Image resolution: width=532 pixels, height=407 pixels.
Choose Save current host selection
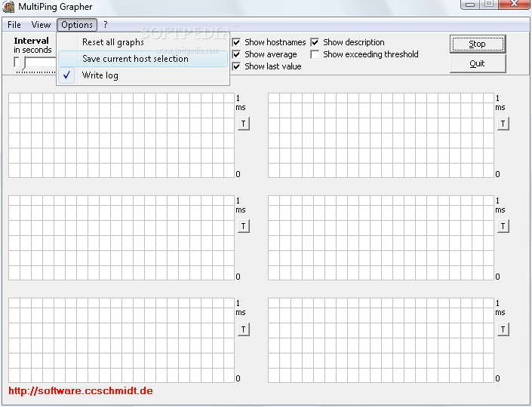[x=143, y=59]
